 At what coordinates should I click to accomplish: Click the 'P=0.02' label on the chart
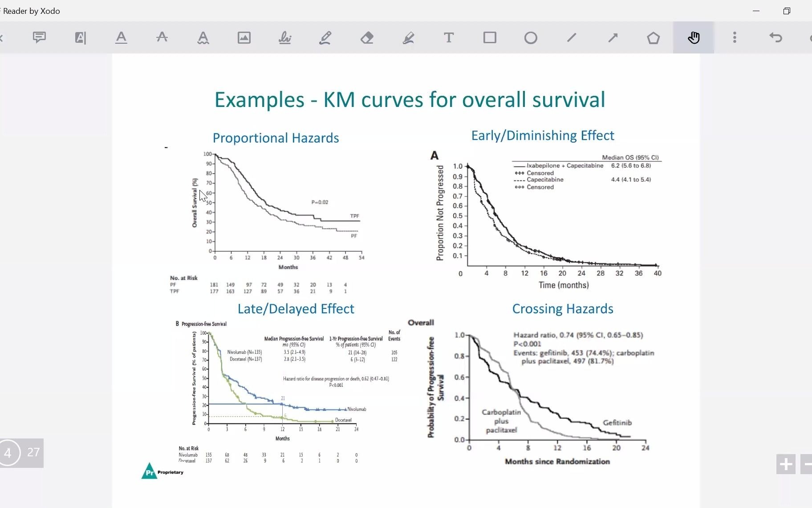[320, 202]
